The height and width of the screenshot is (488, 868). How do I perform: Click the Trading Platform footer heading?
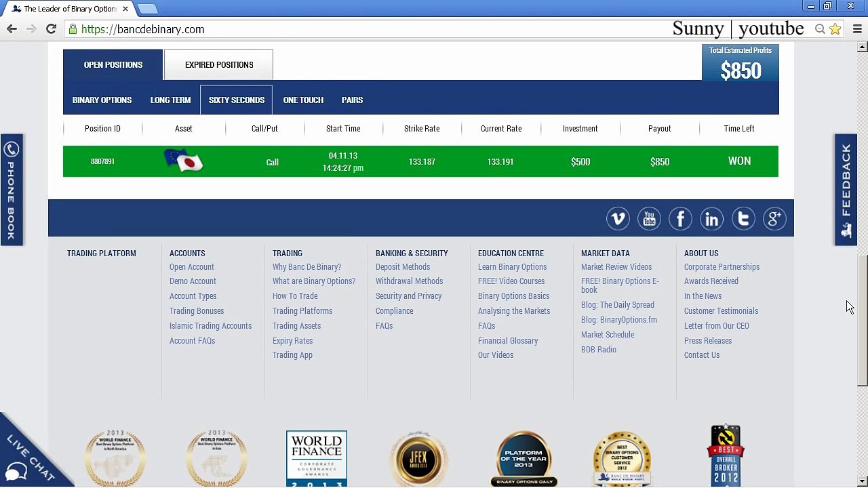[x=102, y=253]
